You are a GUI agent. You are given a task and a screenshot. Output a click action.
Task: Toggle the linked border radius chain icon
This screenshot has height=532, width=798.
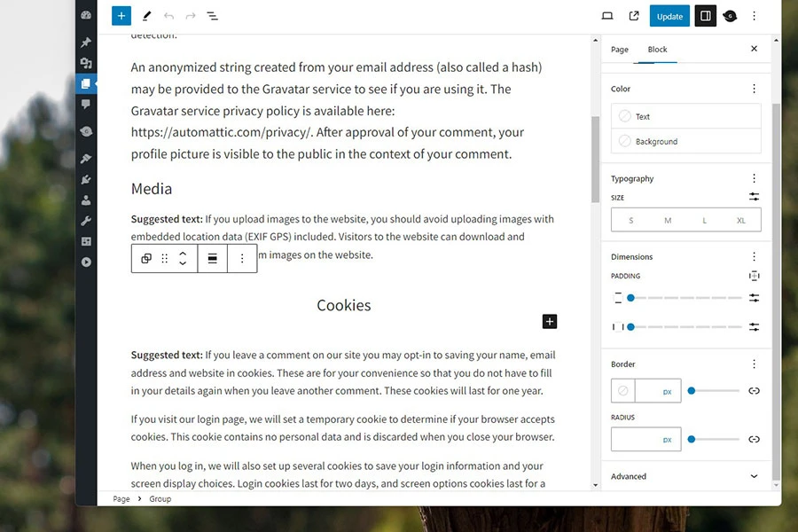pos(754,439)
